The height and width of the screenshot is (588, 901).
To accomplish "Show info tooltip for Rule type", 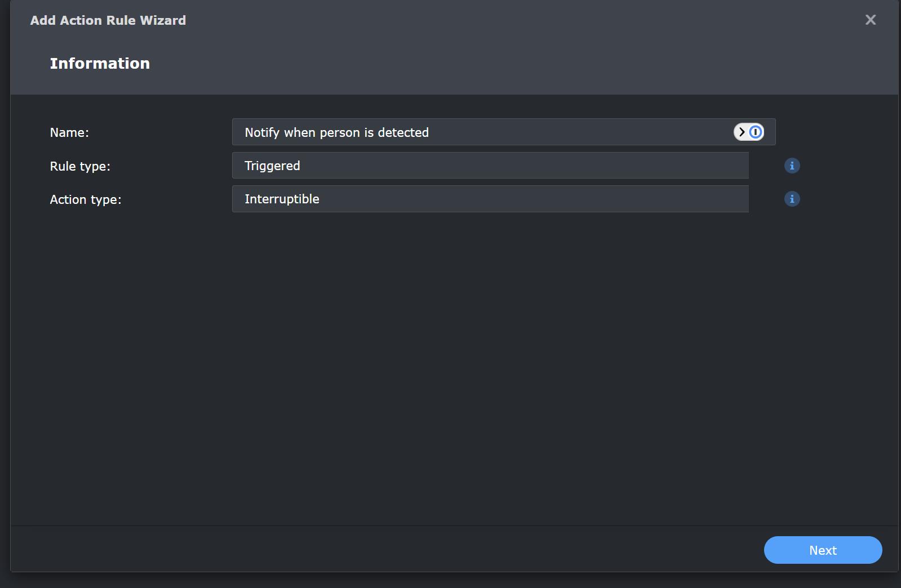I will 792,166.
